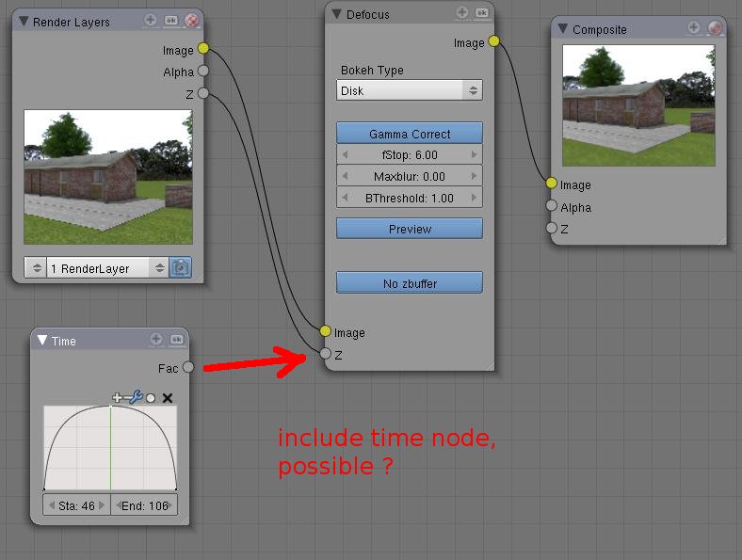742x560 pixels.
Task: Collapse the Time node triangle
Action: [x=42, y=340]
